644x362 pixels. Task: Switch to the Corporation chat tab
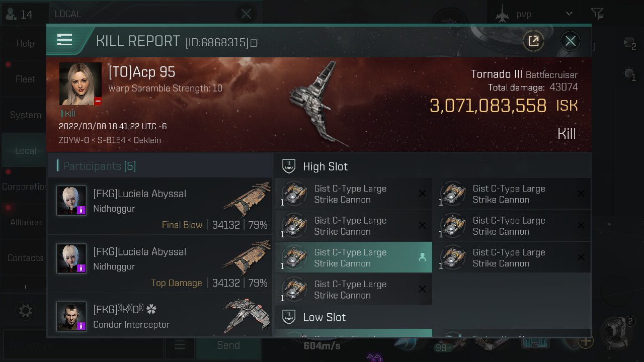pyautogui.click(x=25, y=187)
